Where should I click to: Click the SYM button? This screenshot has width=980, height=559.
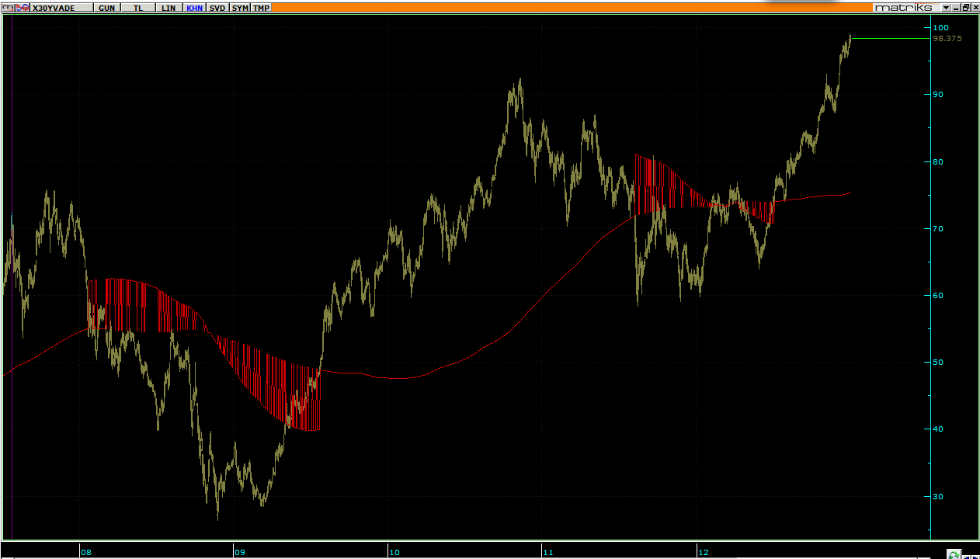[240, 8]
